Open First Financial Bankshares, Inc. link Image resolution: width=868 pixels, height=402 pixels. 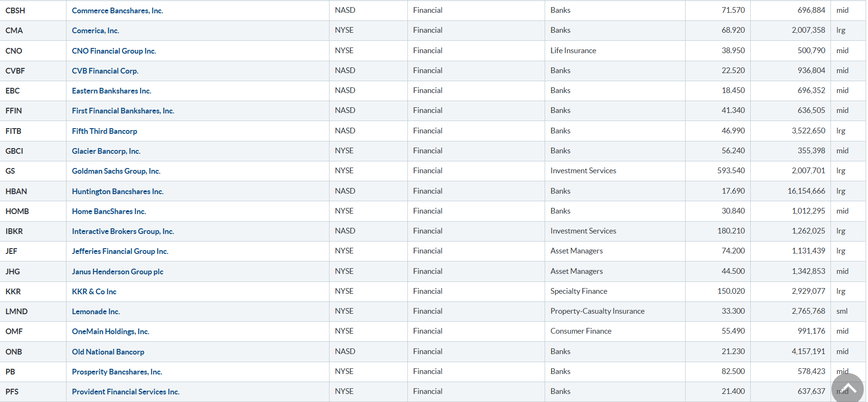click(x=123, y=111)
